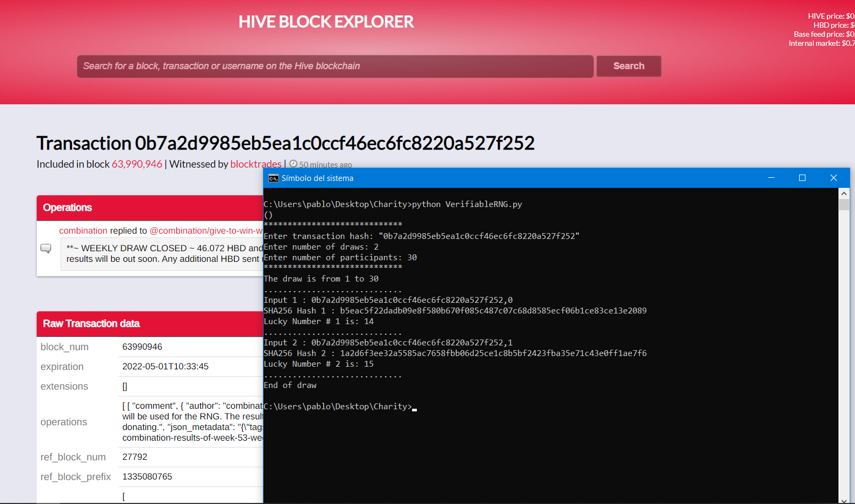Screen dimensions: 855x504
Task: Open the combination author link in Operations
Action: [x=83, y=230]
